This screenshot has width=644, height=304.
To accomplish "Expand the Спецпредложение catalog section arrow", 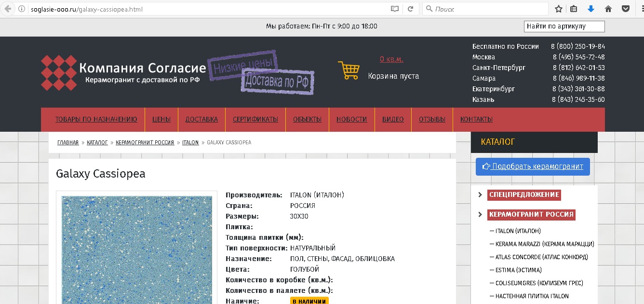I will click(x=480, y=195).
